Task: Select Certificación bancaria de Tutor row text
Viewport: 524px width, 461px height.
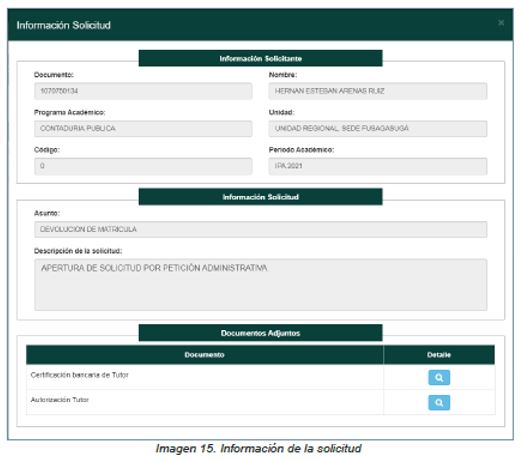Action: pyautogui.click(x=80, y=375)
